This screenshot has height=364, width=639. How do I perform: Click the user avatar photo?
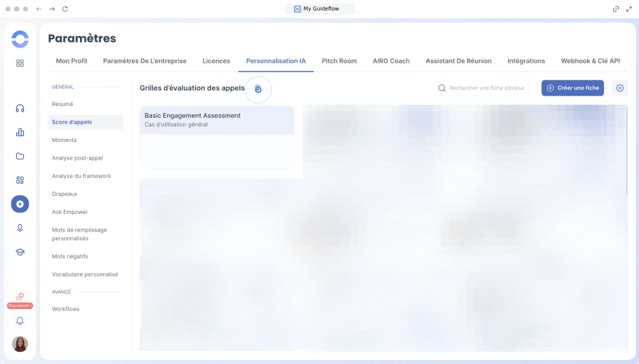[x=20, y=344]
